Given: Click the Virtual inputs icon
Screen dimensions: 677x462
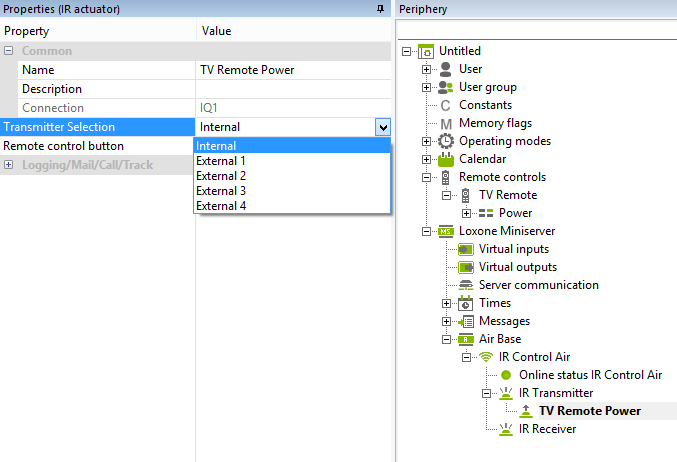Looking at the screenshot, I should click(x=466, y=249).
